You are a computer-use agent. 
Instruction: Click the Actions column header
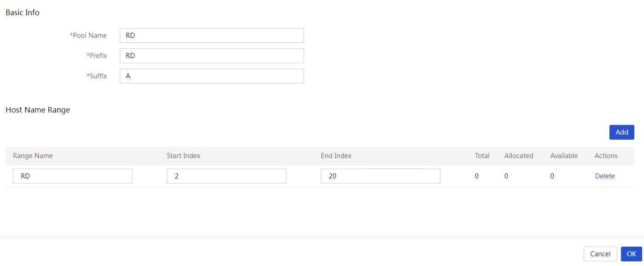tap(606, 156)
